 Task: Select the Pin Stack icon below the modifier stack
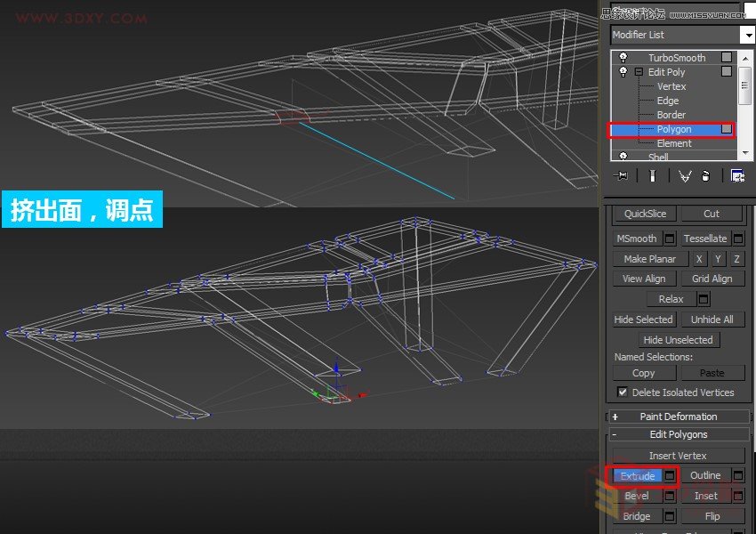coord(620,175)
